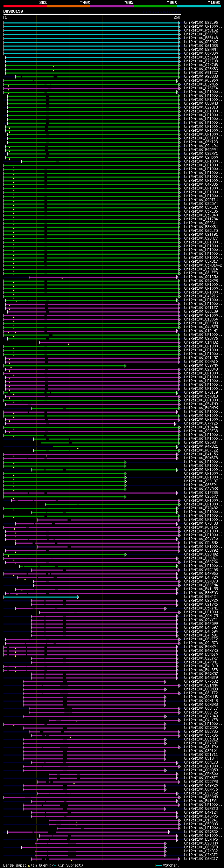Image resolution: width=224 pixels, height=868 pixels.
Task: Open hit UniRef100_Q5ZA07
Action: pyautogui.click(x=201, y=42)
